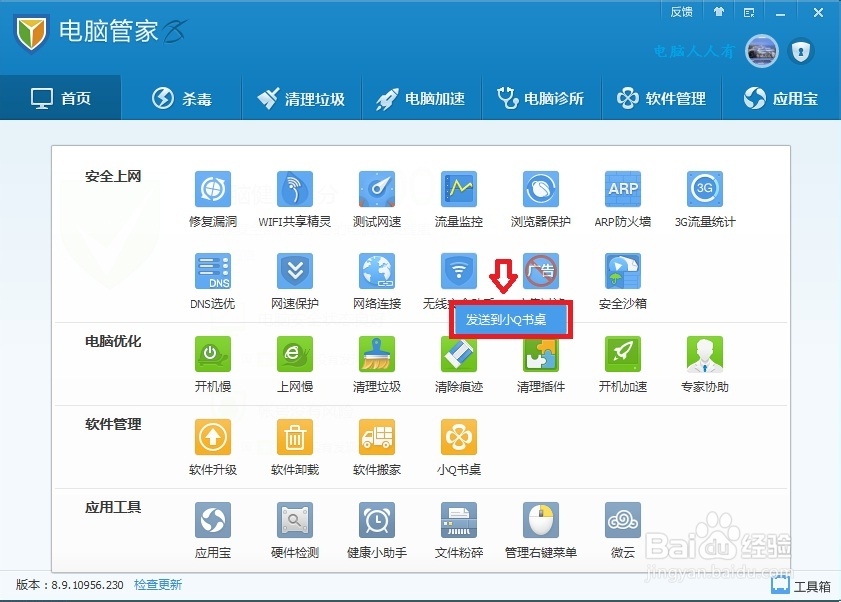Open 流量监控 traffic monitor icon

[459, 189]
